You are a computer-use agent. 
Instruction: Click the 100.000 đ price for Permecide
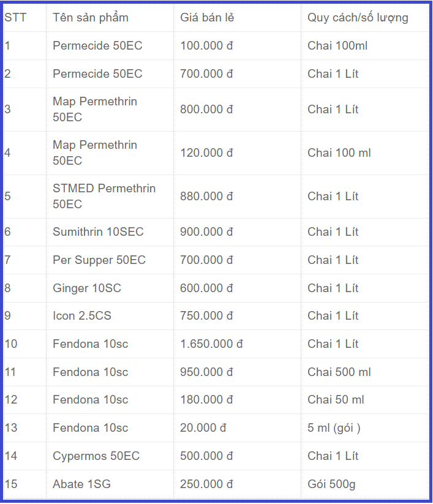206,46
